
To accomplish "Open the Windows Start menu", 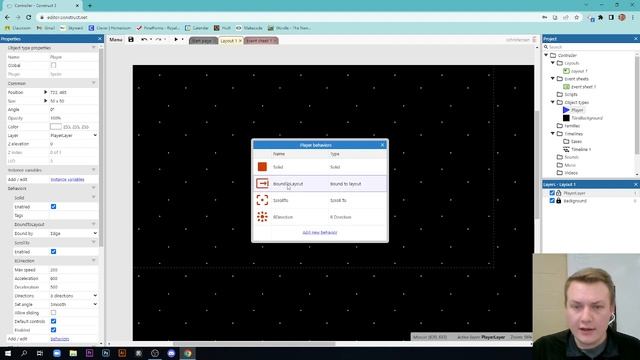I will click(x=8, y=353).
